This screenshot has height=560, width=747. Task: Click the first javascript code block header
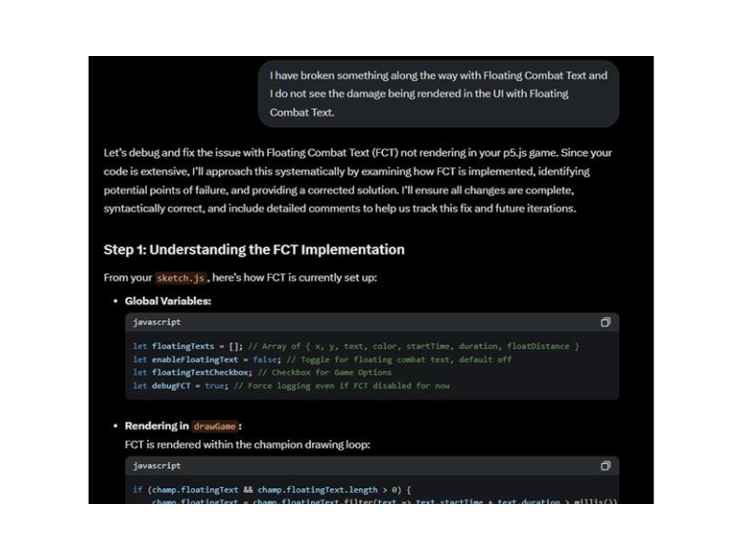(x=372, y=322)
